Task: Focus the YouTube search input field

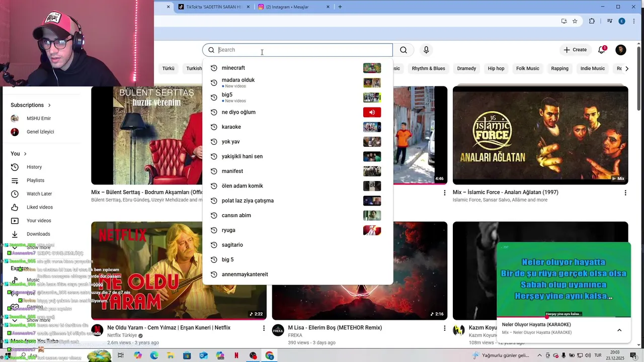Action: 297,50
